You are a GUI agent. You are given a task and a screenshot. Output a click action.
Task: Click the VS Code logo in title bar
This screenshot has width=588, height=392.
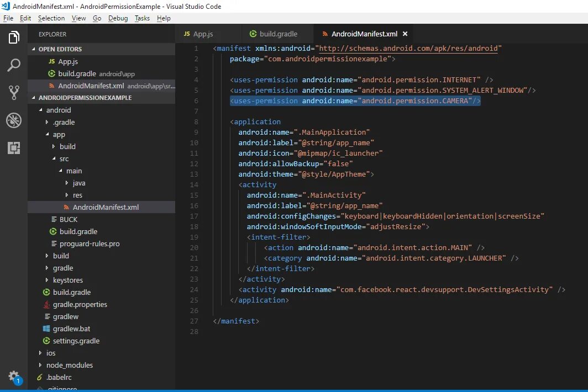click(x=6, y=6)
